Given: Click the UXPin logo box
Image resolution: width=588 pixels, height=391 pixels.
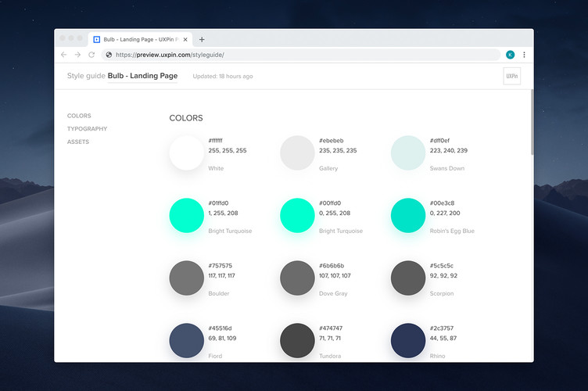Looking at the screenshot, I should point(512,76).
